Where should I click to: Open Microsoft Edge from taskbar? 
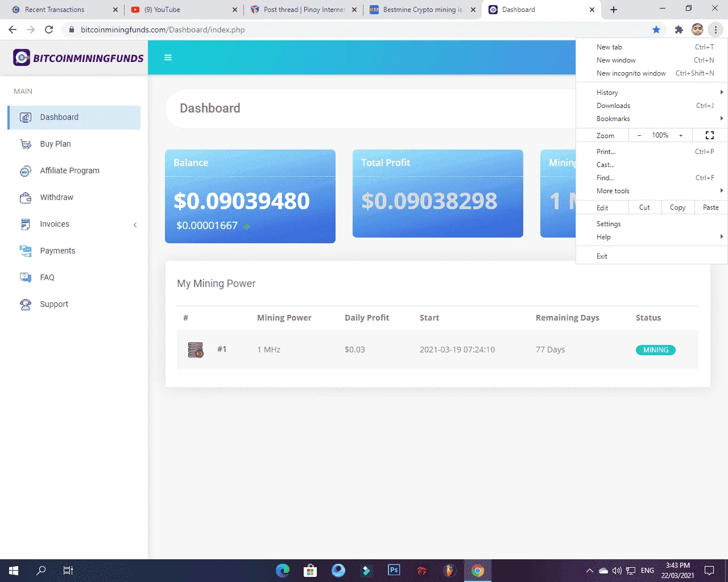tap(283, 571)
